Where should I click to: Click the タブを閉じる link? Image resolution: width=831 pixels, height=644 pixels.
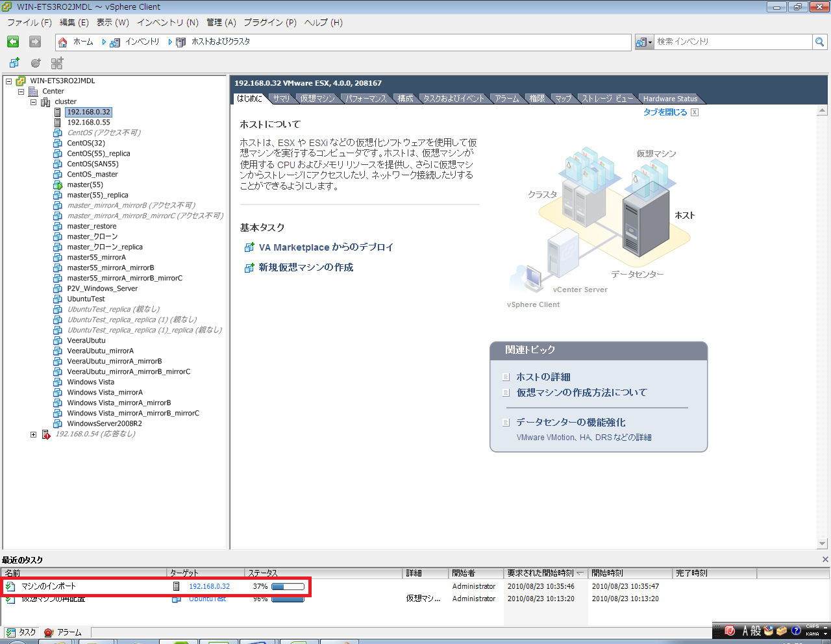pyautogui.click(x=665, y=112)
